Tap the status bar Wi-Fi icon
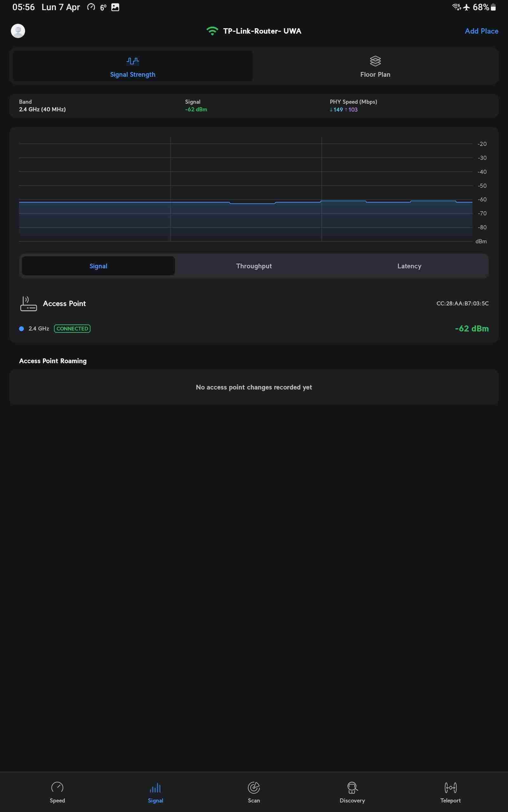This screenshot has height=812, width=508. click(457, 7)
